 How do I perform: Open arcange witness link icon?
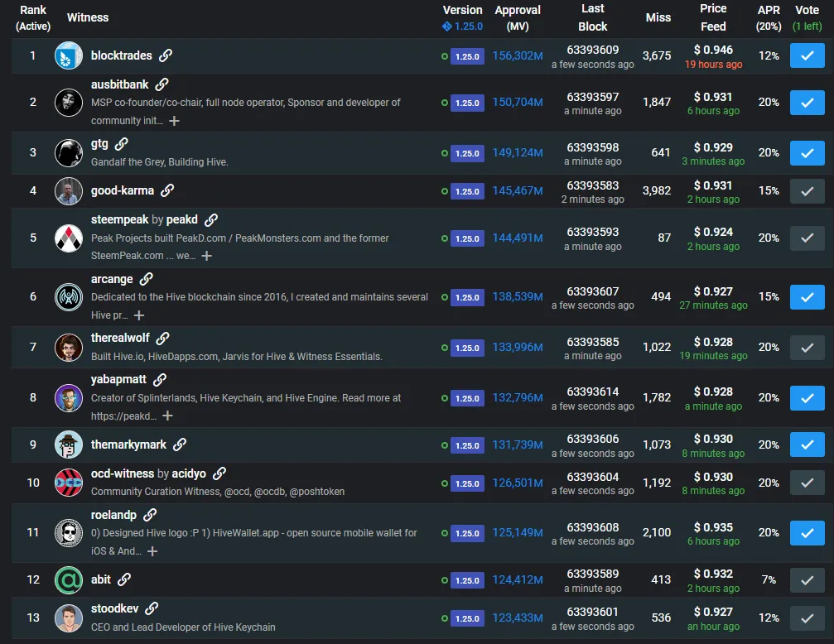[x=147, y=279]
